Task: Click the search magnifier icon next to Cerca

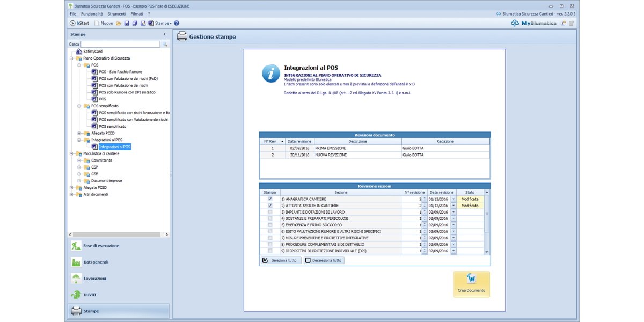Action: pyautogui.click(x=165, y=45)
